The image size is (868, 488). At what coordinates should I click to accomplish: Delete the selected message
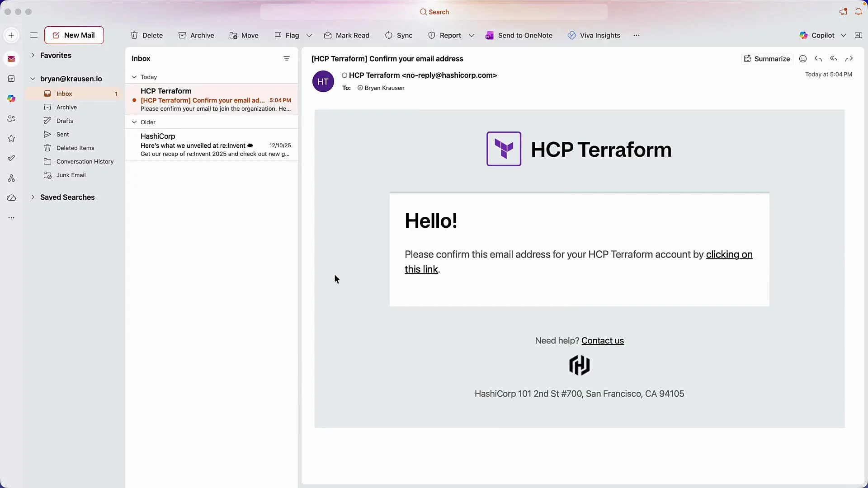[147, 35]
